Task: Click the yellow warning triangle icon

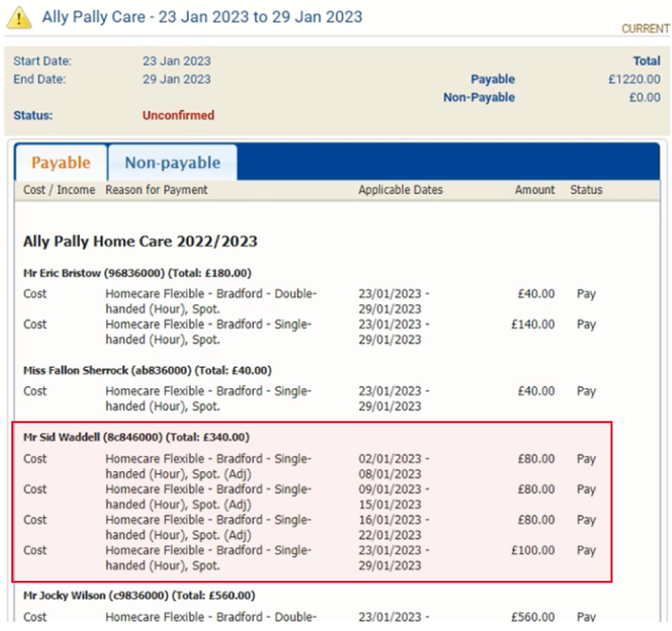Action: pyautogui.click(x=19, y=17)
